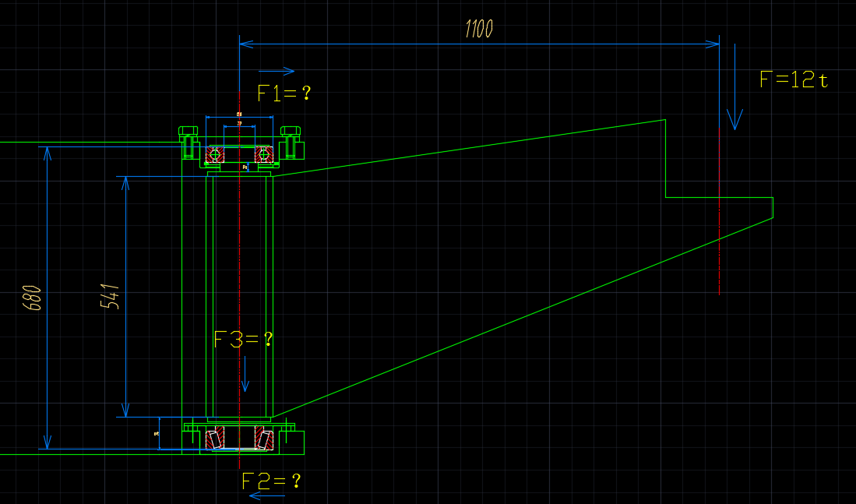
Task: Select the small dimension left of bottom bearing
Action: [x=158, y=433]
